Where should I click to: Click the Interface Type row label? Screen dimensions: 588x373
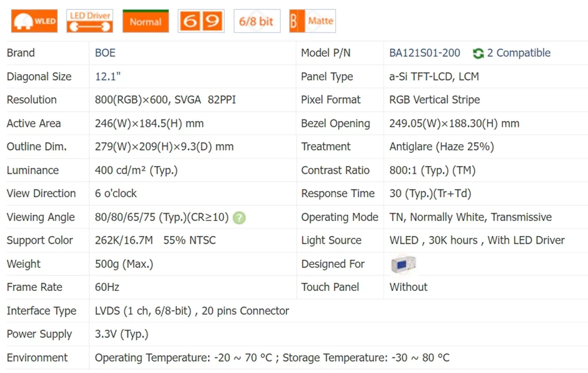pos(42,311)
